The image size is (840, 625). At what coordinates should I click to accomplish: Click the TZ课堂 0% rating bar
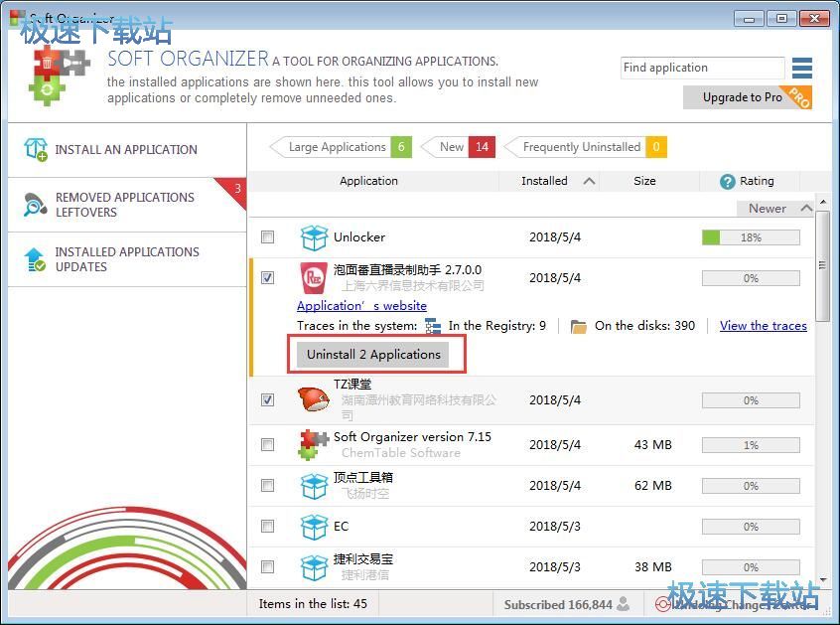click(751, 400)
